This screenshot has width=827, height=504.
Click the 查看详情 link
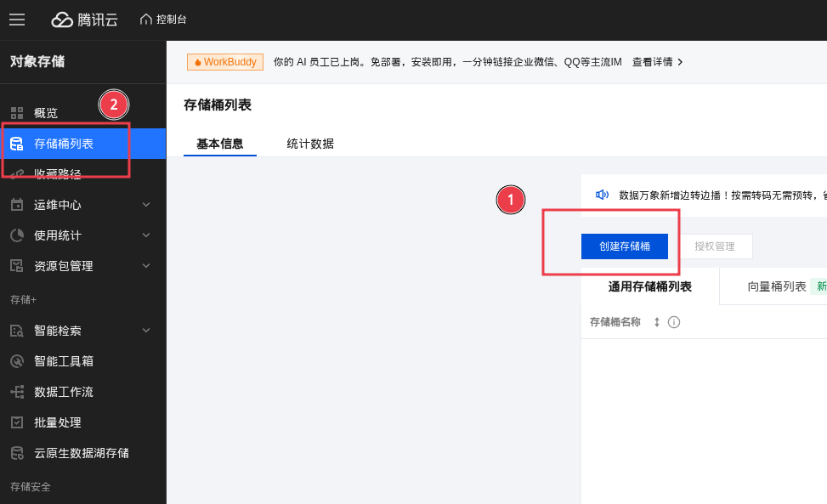coord(653,62)
